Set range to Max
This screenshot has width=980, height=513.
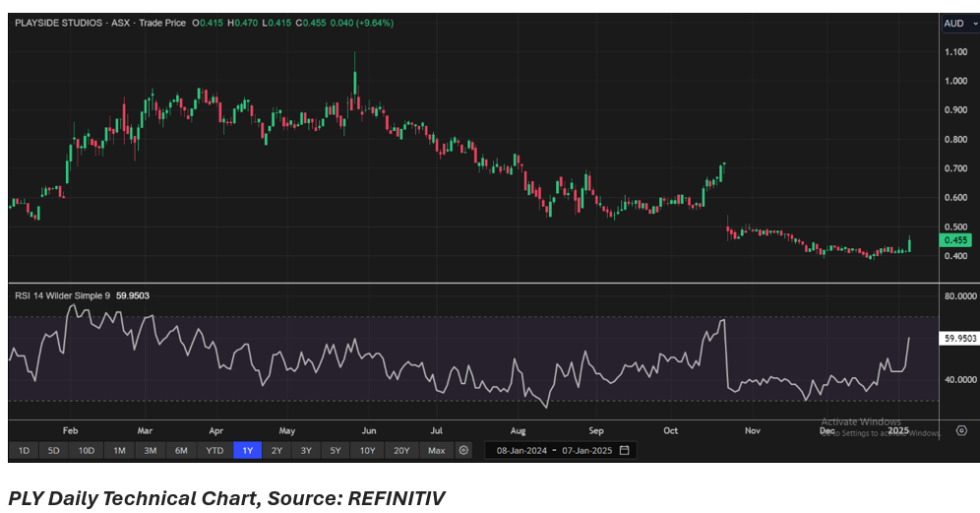[436, 450]
